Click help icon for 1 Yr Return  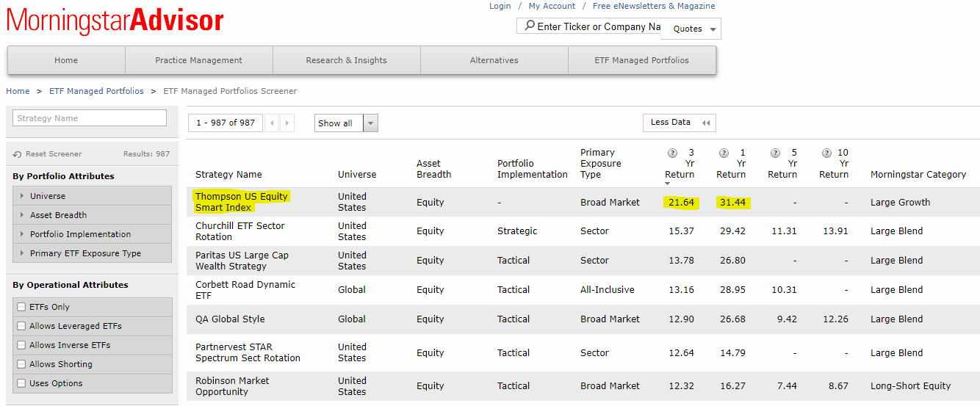724,153
